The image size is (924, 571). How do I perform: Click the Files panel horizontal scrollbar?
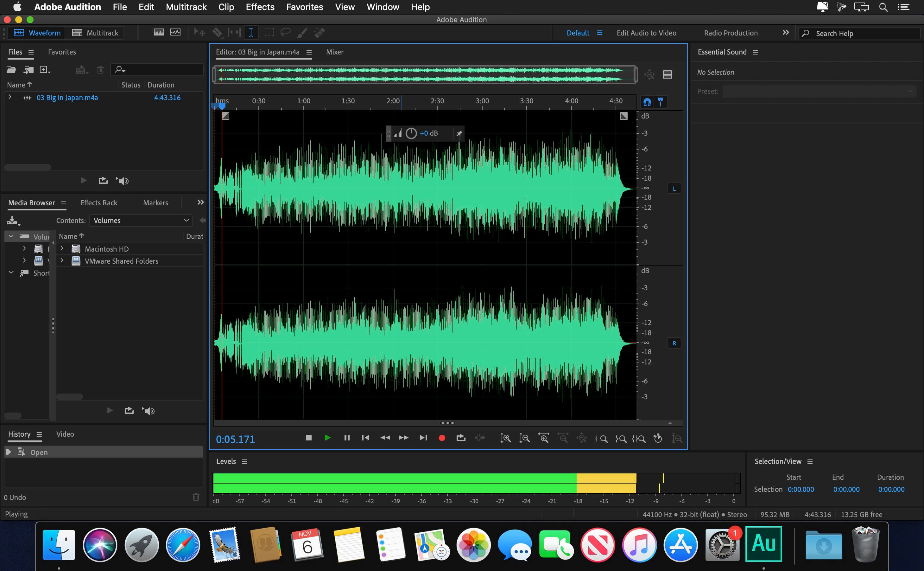(x=28, y=167)
